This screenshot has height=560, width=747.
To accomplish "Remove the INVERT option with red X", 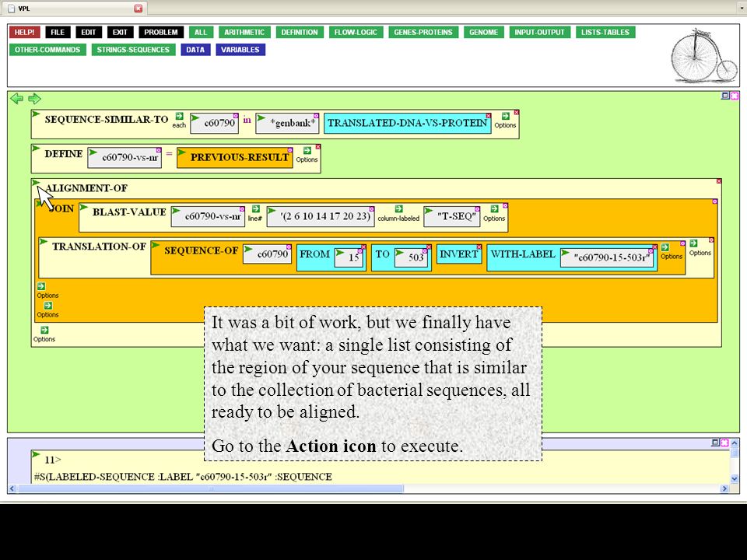I will click(479, 247).
